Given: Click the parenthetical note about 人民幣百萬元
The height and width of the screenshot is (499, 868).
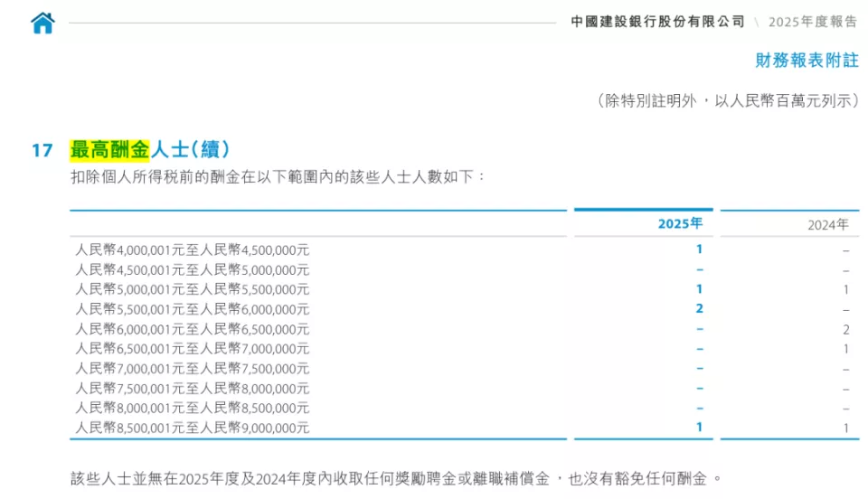Looking at the screenshot, I should coord(727,101).
